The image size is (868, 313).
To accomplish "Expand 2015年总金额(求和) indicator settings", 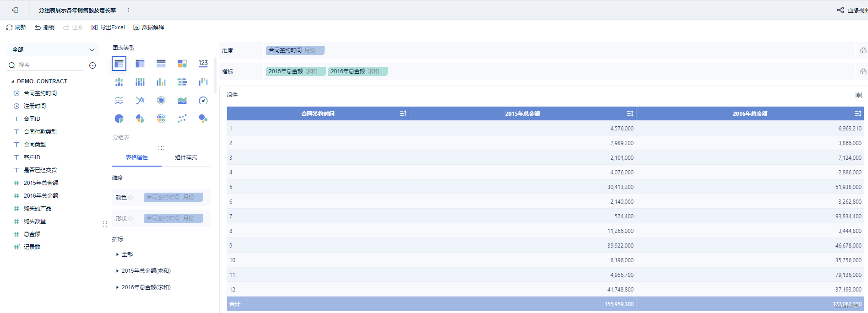I will point(117,271).
